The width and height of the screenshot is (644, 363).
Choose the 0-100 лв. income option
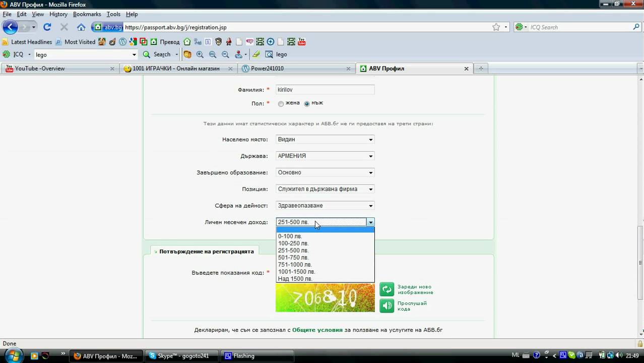point(325,236)
